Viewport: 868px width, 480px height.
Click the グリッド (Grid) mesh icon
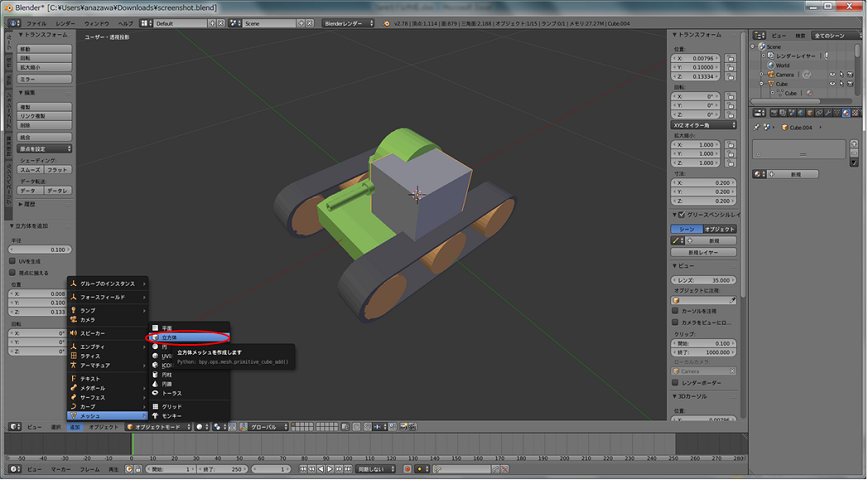pyautogui.click(x=154, y=406)
